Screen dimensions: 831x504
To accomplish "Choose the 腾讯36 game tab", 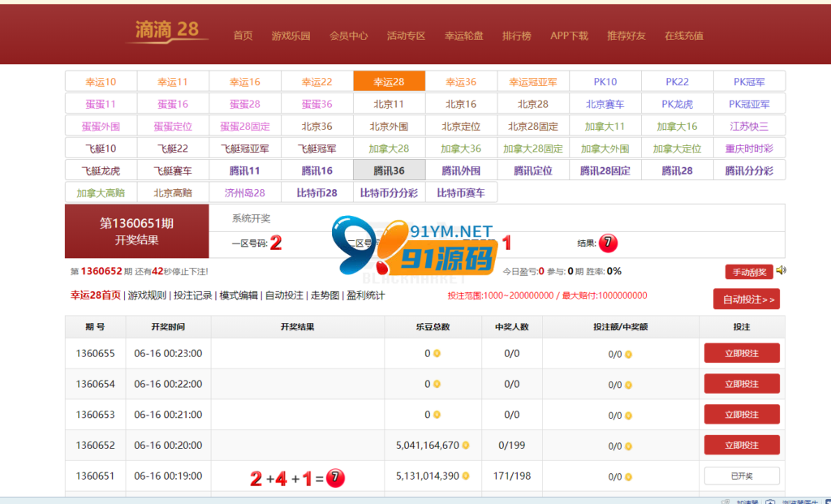I will pyautogui.click(x=389, y=170).
